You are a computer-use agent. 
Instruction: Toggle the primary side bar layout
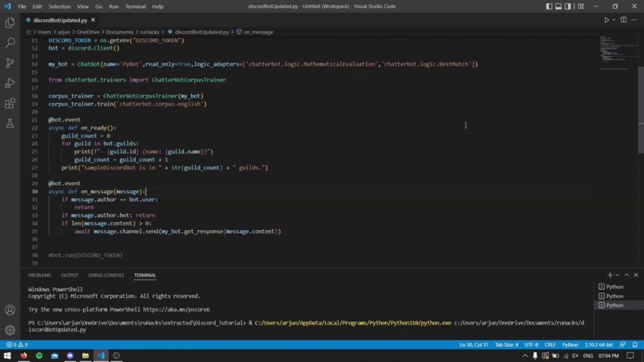coord(549,6)
